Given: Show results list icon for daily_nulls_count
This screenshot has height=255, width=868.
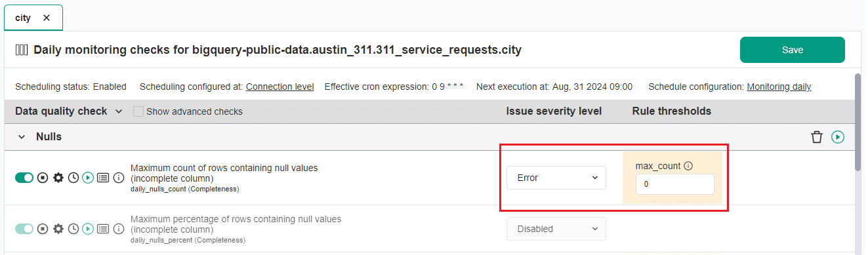Looking at the screenshot, I should (104, 178).
